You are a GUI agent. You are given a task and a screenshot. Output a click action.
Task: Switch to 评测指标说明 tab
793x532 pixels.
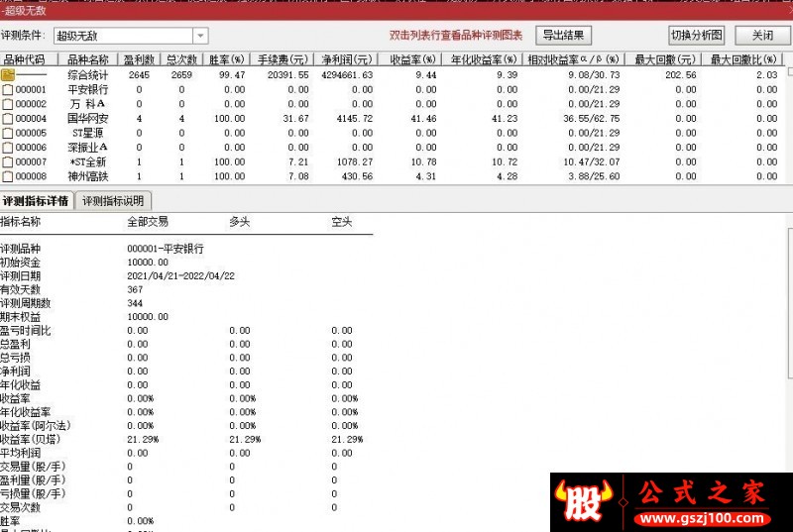pyautogui.click(x=113, y=201)
